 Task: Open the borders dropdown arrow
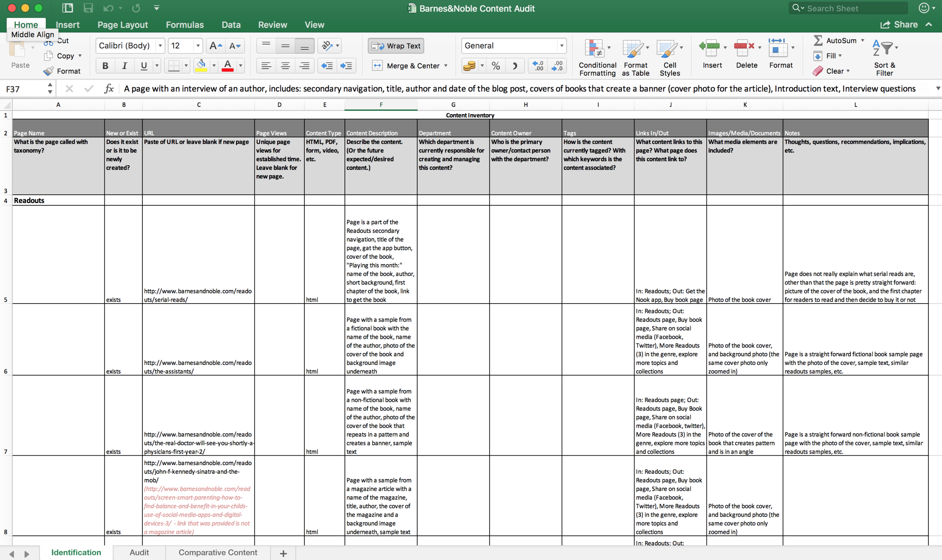click(186, 66)
